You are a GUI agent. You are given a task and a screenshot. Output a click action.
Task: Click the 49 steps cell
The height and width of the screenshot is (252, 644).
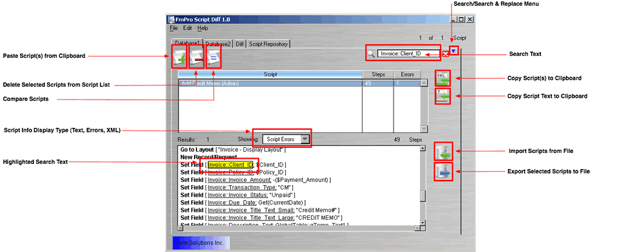[x=378, y=83]
